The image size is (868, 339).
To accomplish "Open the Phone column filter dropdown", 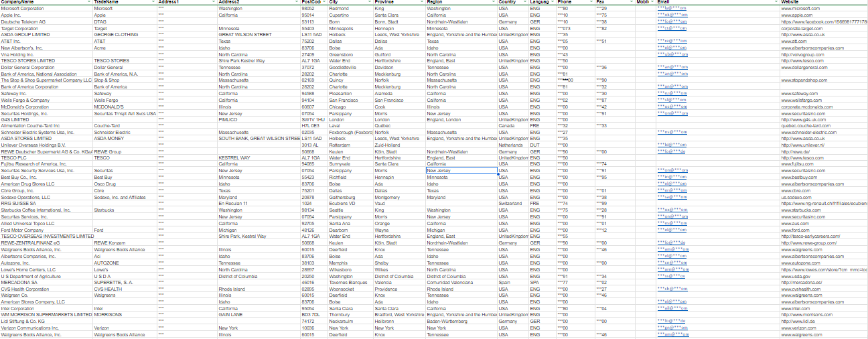I will pos(591,3).
